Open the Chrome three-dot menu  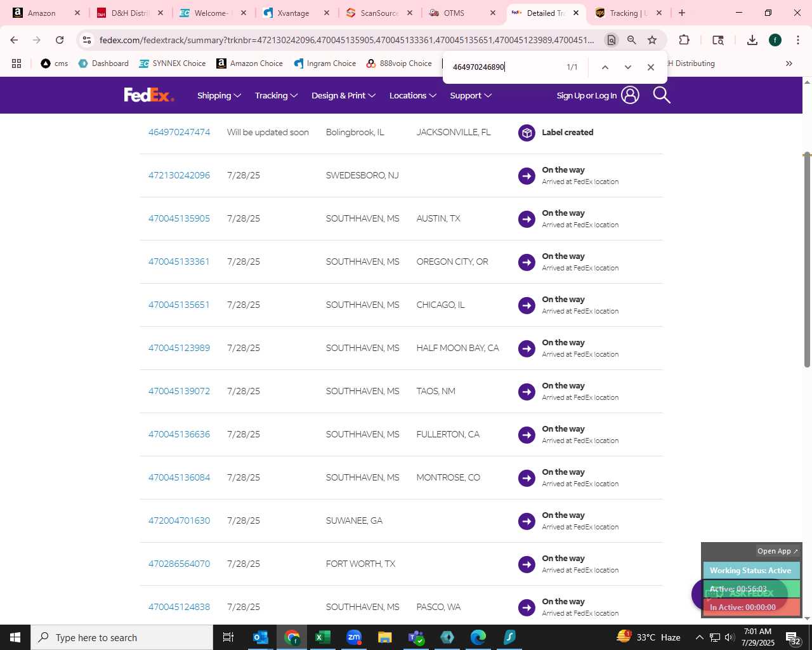click(798, 40)
